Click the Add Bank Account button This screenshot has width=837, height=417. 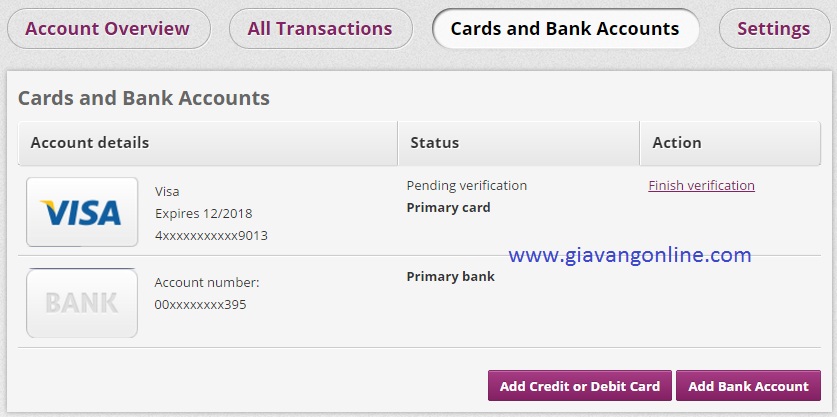tap(748, 385)
